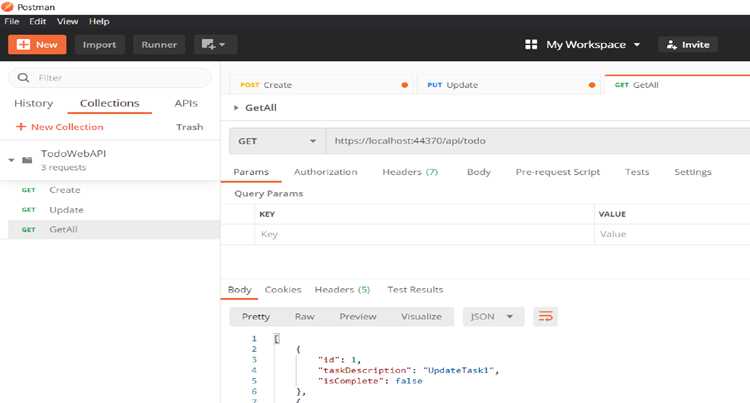Image resolution: width=750 pixels, height=403 pixels.
Task: Click "taskDescription" key in response
Action: (x=365, y=370)
